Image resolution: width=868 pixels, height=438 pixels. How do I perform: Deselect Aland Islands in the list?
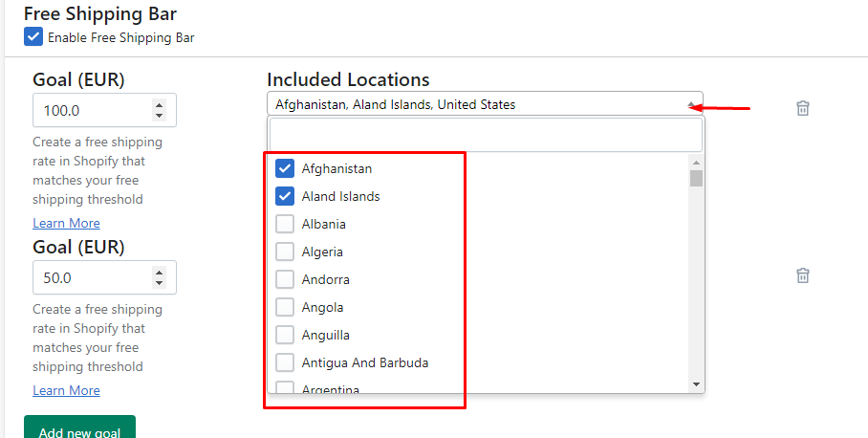pos(285,196)
